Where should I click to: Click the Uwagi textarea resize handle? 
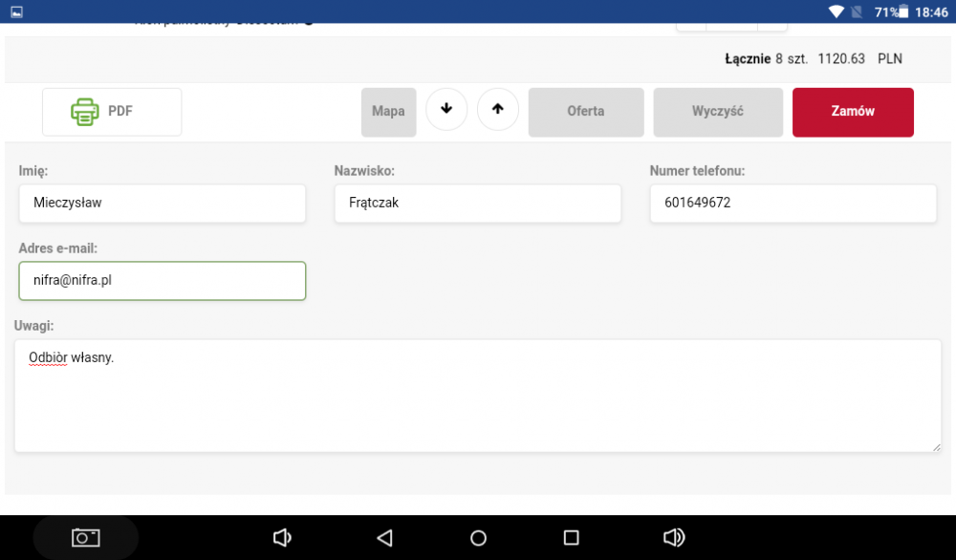(936, 446)
